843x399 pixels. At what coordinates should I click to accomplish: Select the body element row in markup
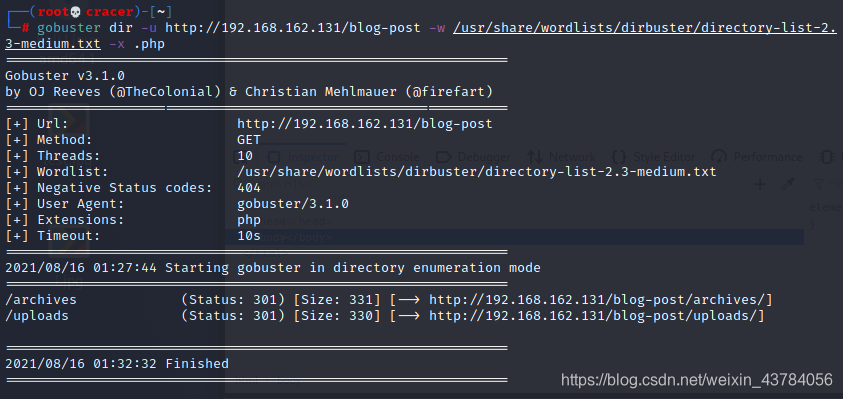tap(515, 237)
